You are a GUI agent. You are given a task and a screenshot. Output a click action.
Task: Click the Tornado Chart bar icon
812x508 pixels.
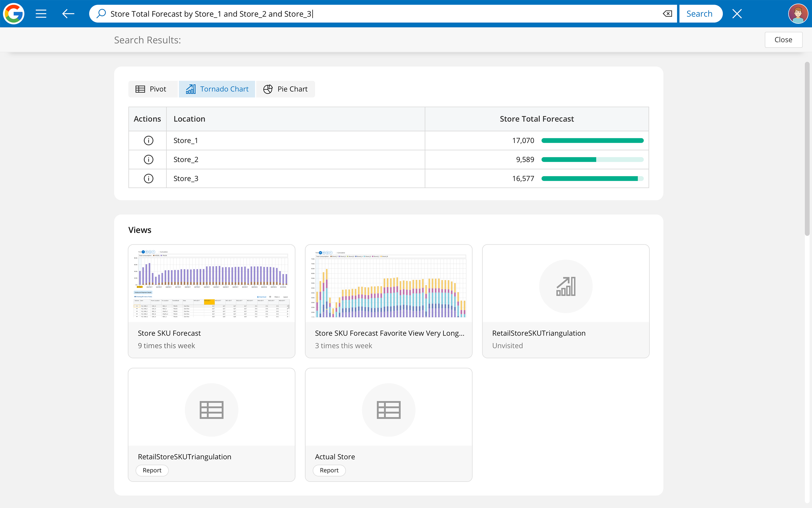pyautogui.click(x=191, y=89)
